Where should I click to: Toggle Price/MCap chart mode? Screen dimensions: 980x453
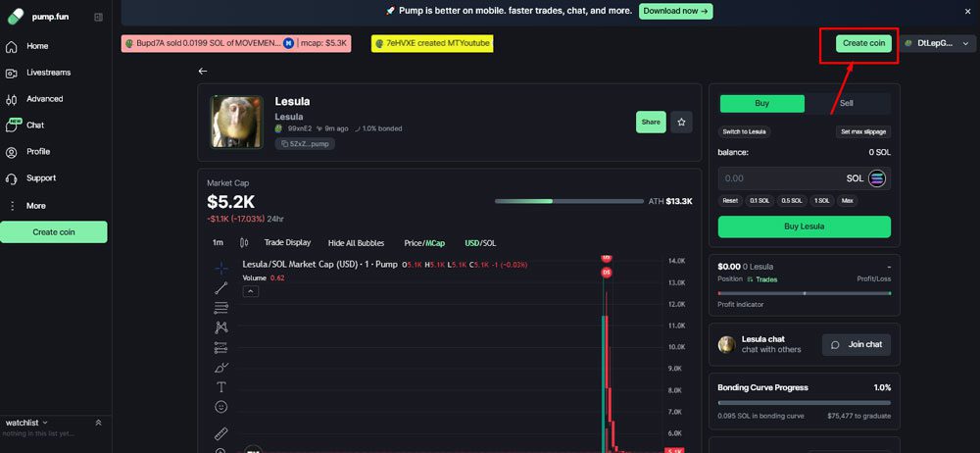(x=424, y=242)
